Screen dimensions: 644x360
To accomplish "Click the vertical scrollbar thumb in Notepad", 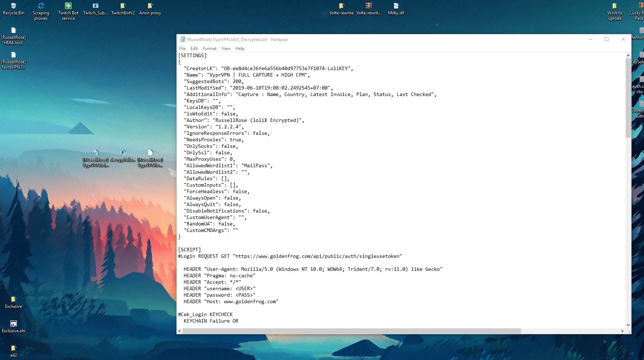I will tap(628, 98).
